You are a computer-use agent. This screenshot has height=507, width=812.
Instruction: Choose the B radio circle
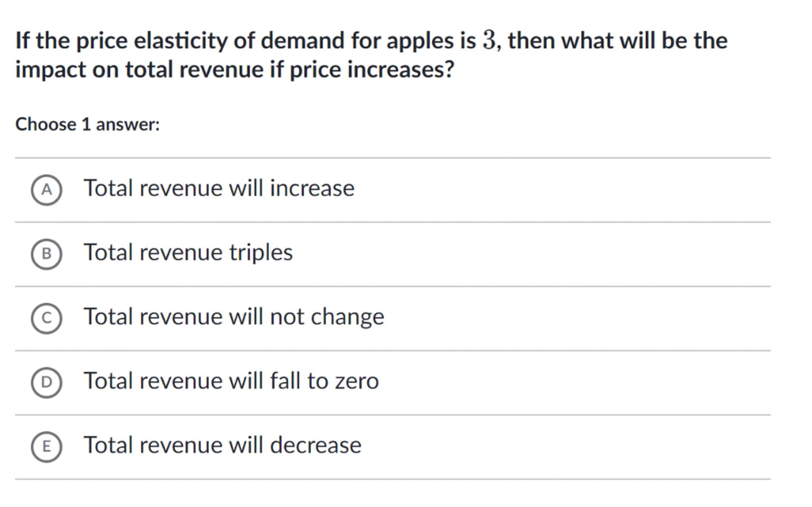coord(46,254)
